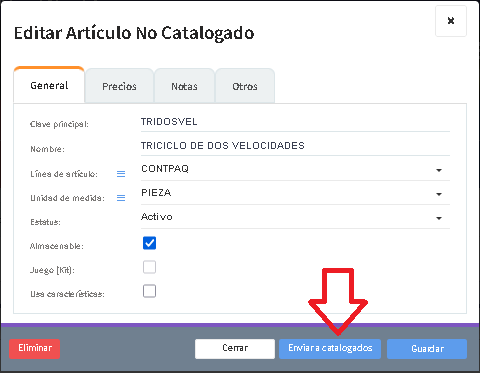Click Enviar a catalogados button
The height and width of the screenshot is (373, 480).
[330, 349]
